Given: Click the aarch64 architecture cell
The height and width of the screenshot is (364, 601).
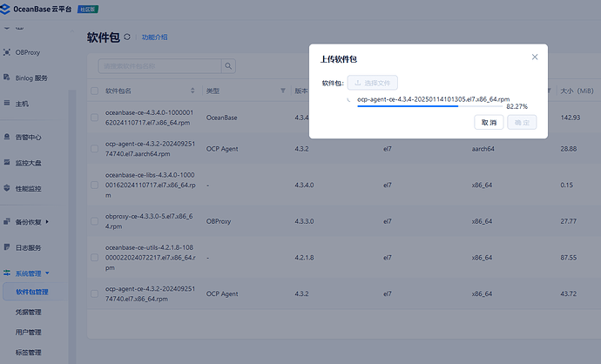Looking at the screenshot, I should coord(483,149).
